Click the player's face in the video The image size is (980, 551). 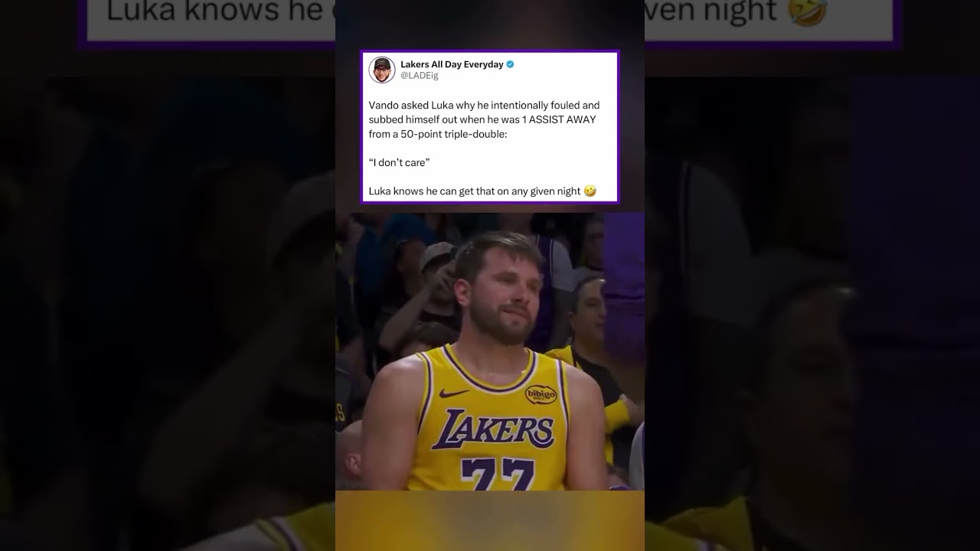(498, 291)
